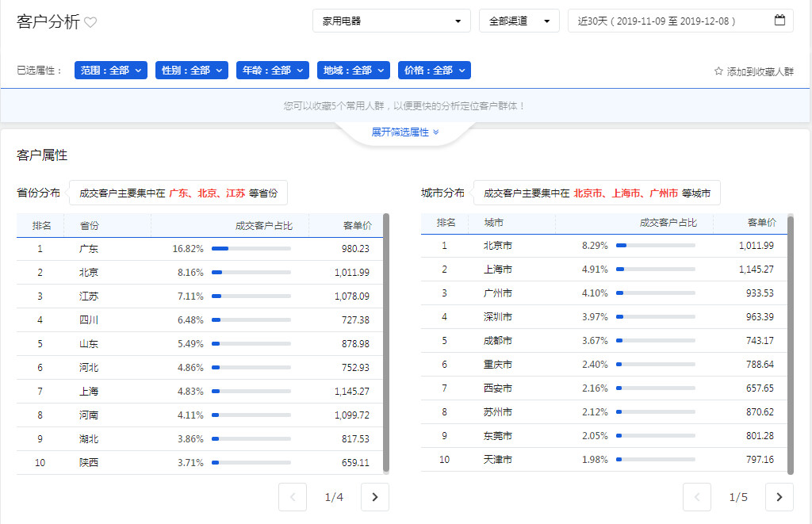812x524 pixels.
Task: Go to previous page of province table
Action: 293,497
